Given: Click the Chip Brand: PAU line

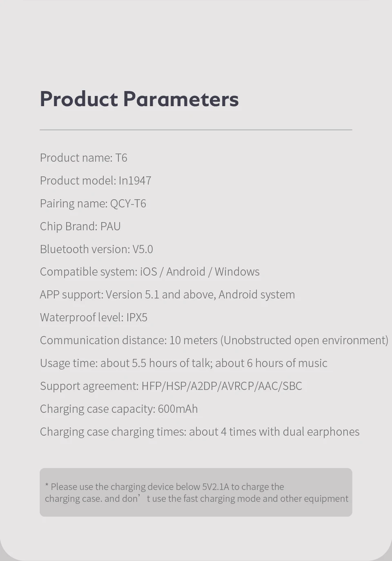Looking at the screenshot, I should point(80,226).
